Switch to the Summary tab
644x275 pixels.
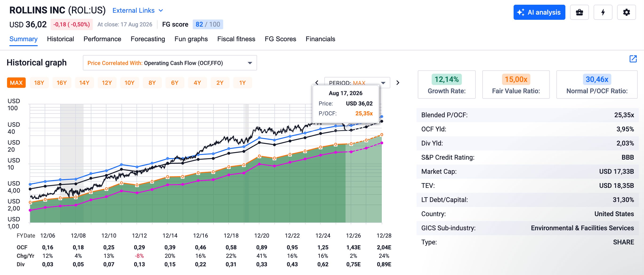(x=24, y=39)
